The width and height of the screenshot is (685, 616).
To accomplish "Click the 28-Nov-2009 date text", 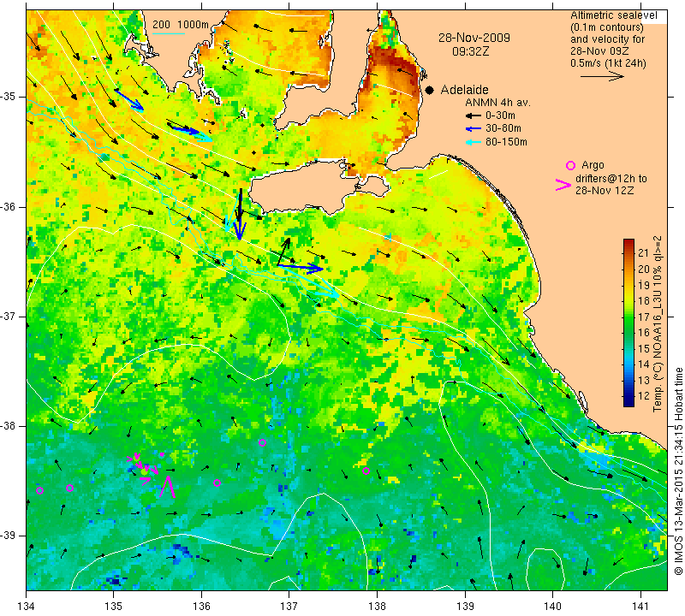I will (x=474, y=38).
